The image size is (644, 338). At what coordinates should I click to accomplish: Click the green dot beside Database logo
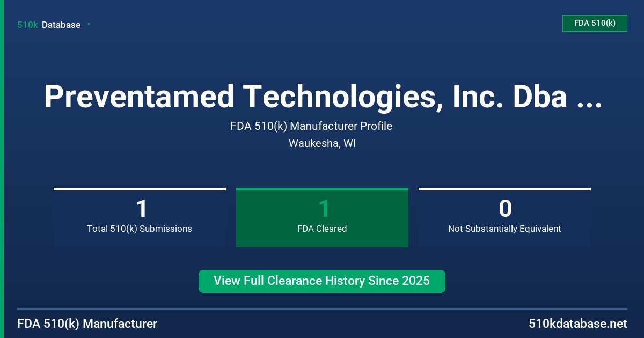point(89,24)
